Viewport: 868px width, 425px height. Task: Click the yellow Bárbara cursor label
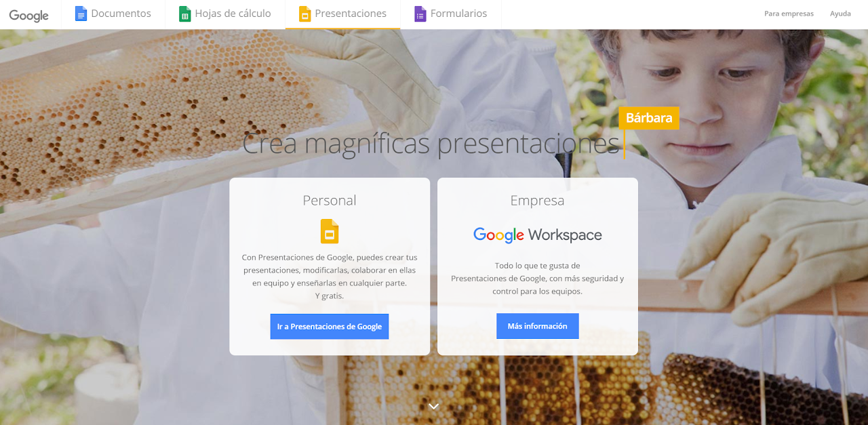pyautogui.click(x=649, y=118)
